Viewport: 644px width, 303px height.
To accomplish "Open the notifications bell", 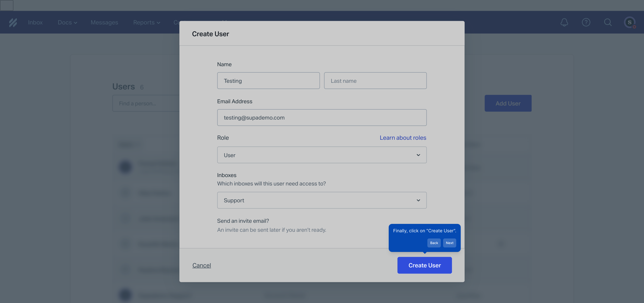I will click(564, 22).
